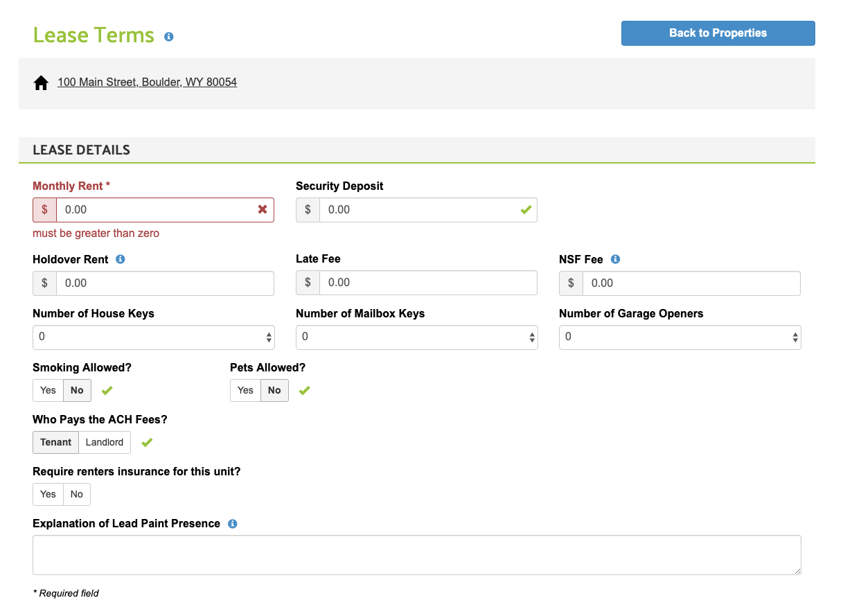Click the home icon next to the address
This screenshot has height=616, width=843.
tap(41, 82)
